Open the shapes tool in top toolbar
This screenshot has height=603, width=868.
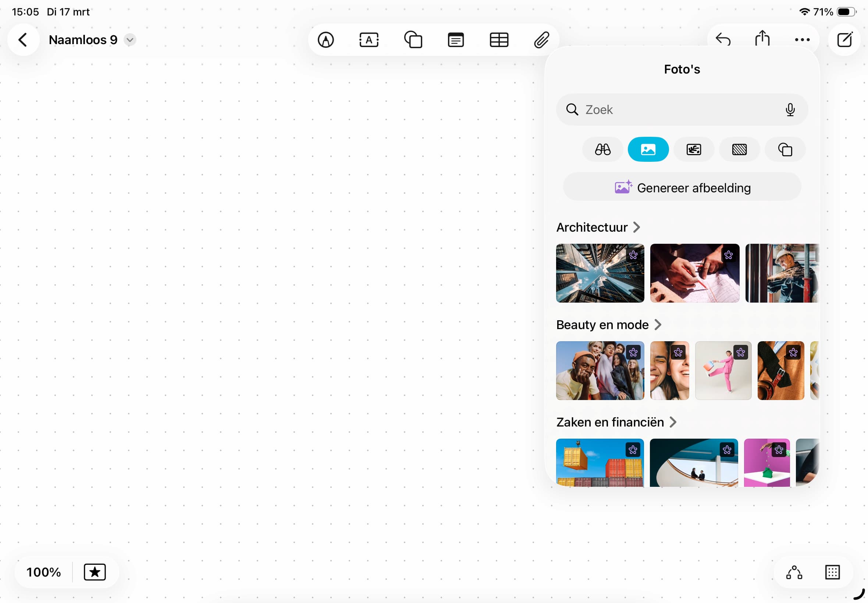click(413, 40)
